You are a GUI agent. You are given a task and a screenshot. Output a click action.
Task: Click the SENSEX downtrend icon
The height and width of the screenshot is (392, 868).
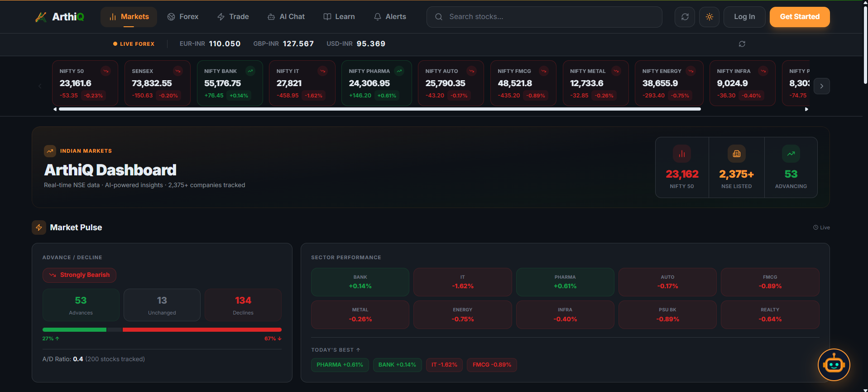tap(178, 71)
